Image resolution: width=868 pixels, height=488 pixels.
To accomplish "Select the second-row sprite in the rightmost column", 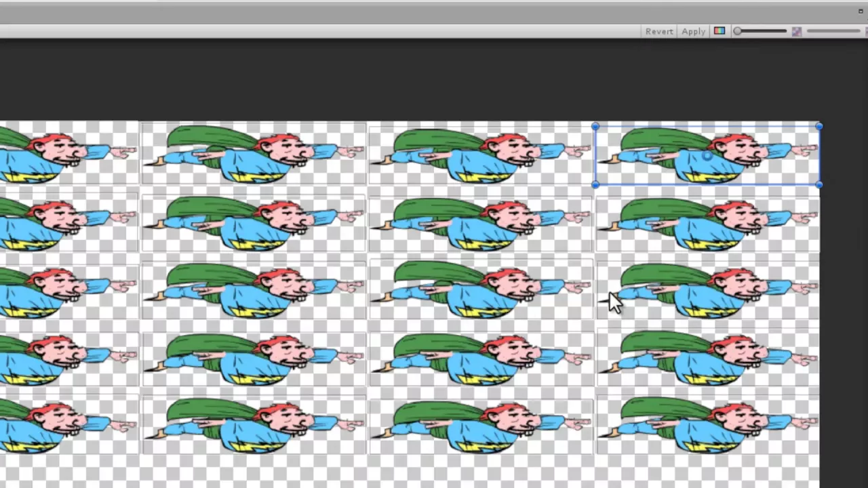I will pyautogui.click(x=707, y=224).
